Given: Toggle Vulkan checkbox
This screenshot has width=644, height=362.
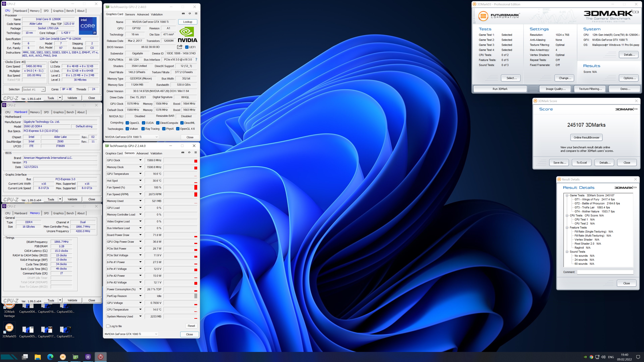Looking at the screenshot, I should (x=127, y=129).
